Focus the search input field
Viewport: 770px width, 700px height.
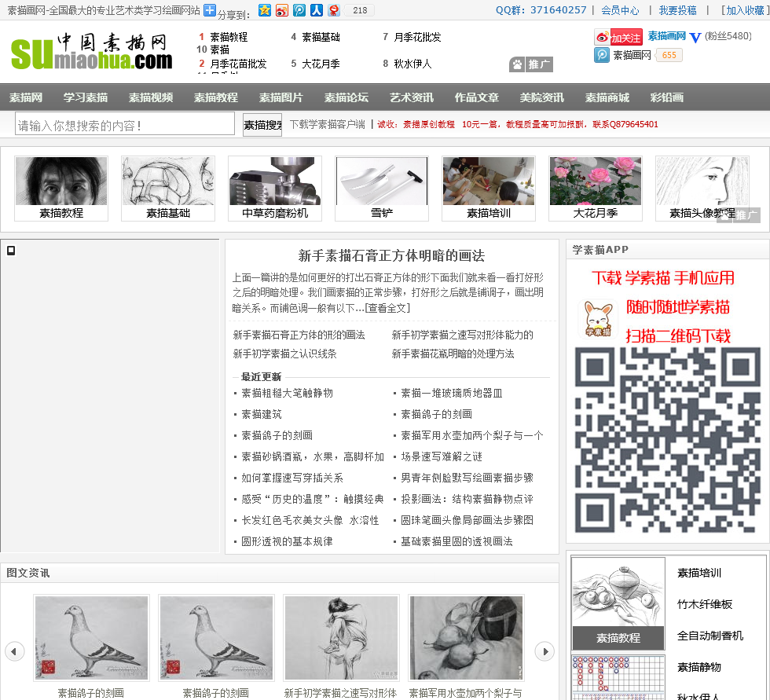(125, 123)
